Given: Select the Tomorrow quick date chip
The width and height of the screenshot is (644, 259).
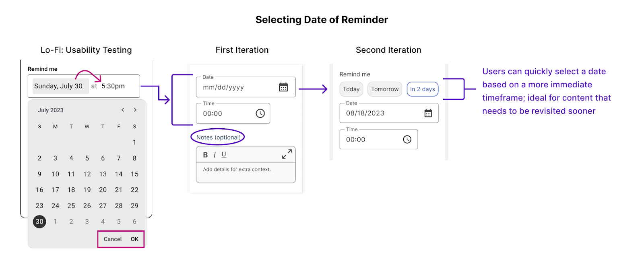Looking at the screenshot, I should [385, 89].
